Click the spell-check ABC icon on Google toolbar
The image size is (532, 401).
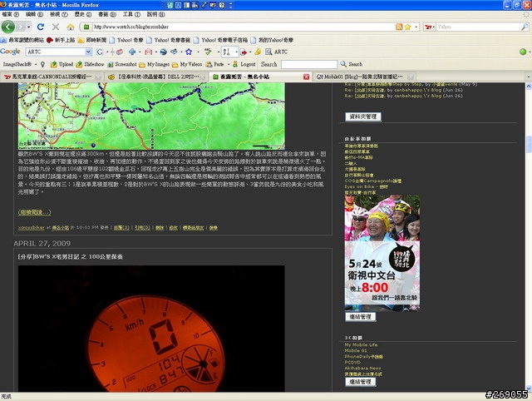point(208,52)
